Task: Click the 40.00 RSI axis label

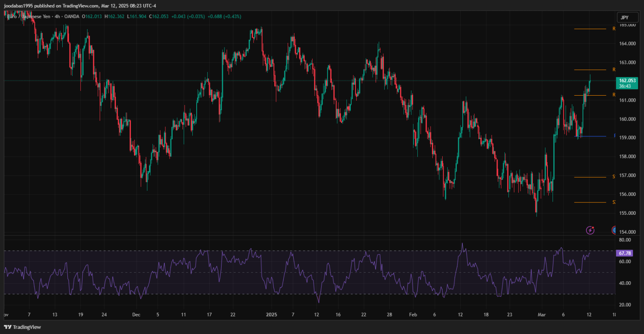Action: (x=625, y=283)
